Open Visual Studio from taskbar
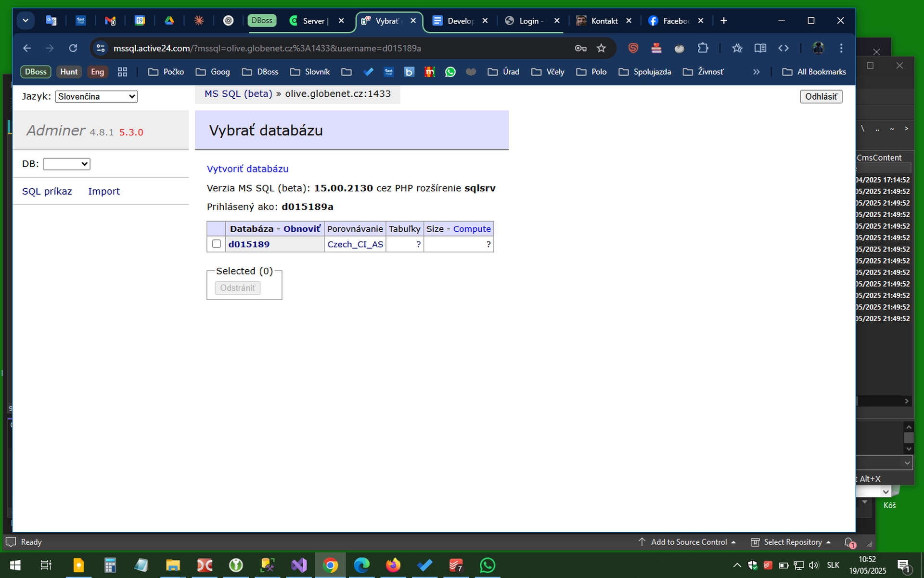This screenshot has width=924, height=578. 298,565
